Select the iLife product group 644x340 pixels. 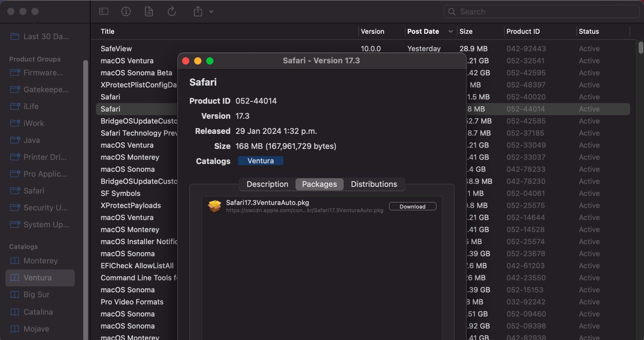(x=40, y=106)
